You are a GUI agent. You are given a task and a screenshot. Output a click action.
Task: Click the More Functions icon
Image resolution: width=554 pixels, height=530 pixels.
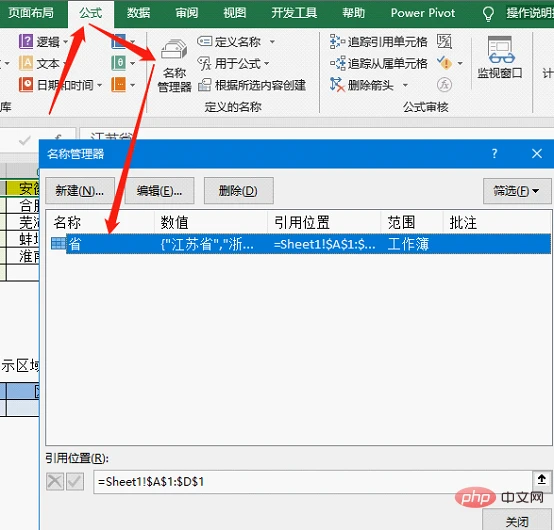(x=119, y=85)
